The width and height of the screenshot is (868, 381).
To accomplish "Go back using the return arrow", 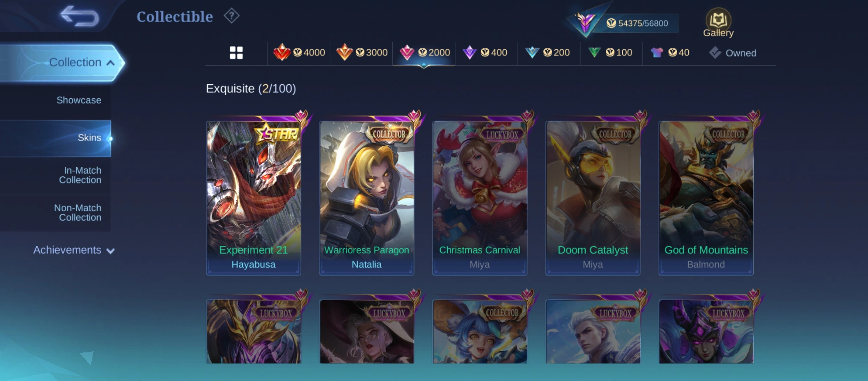I will (x=79, y=16).
